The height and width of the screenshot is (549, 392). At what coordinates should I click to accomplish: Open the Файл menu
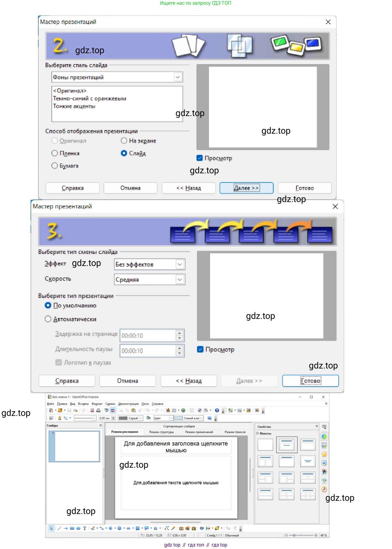50,404
